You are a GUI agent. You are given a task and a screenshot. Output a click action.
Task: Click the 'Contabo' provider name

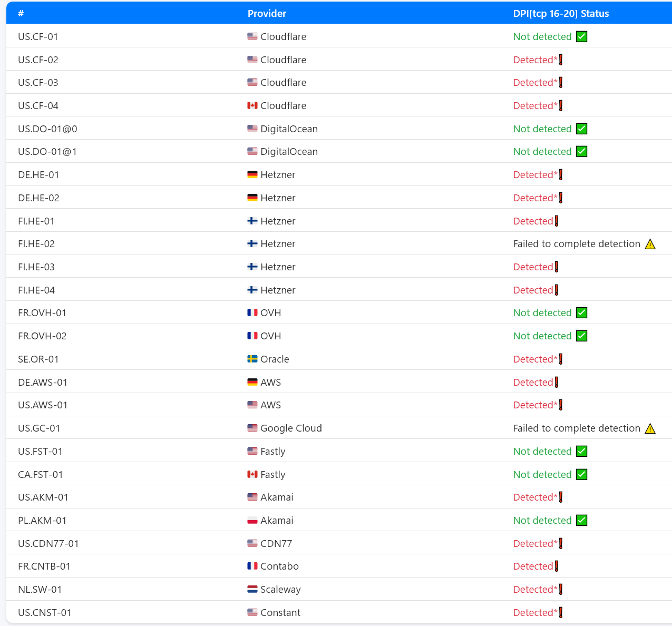coord(279,566)
